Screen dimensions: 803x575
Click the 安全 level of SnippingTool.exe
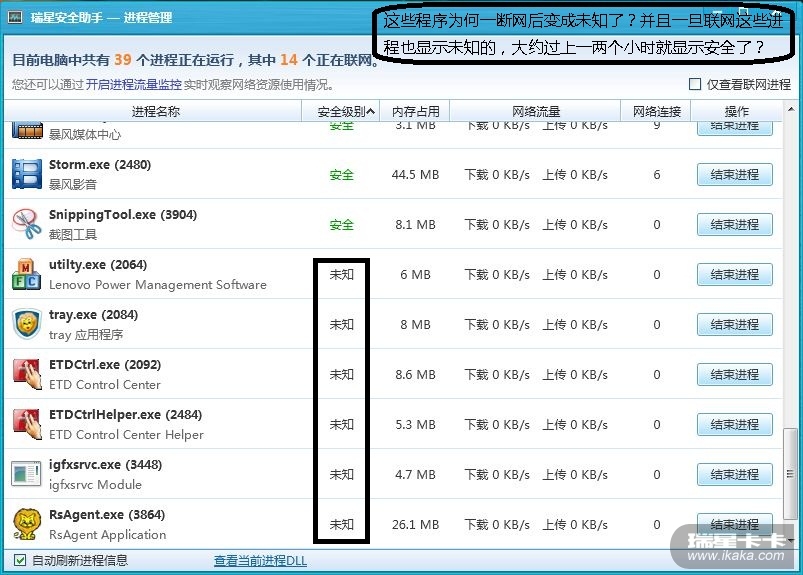point(342,224)
